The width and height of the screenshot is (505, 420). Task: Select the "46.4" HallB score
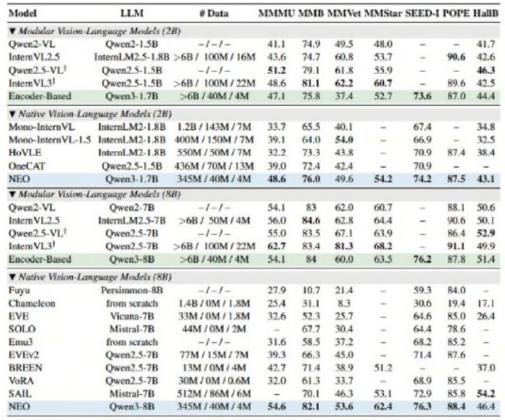486,406
